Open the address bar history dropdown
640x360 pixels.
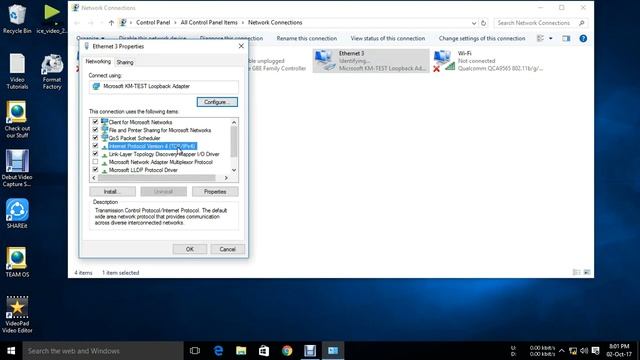pos(474,23)
